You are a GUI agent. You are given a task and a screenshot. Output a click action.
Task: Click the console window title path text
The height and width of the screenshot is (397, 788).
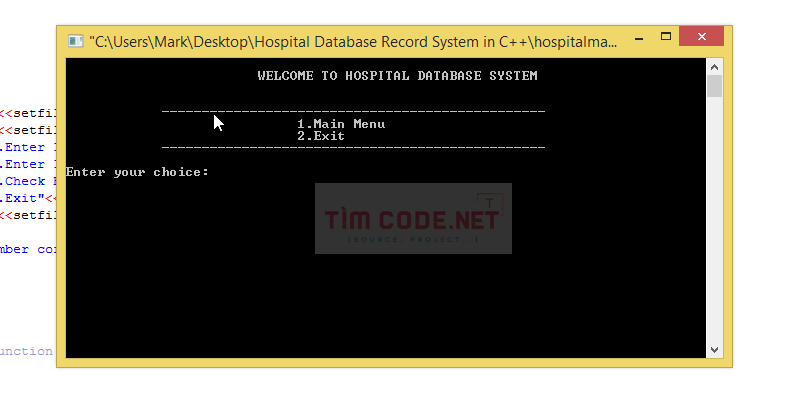[x=353, y=42]
